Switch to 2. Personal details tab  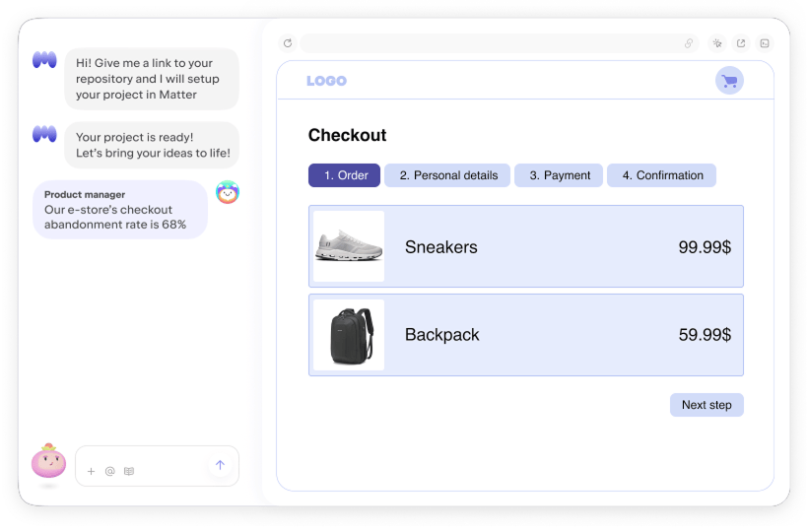click(447, 175)
